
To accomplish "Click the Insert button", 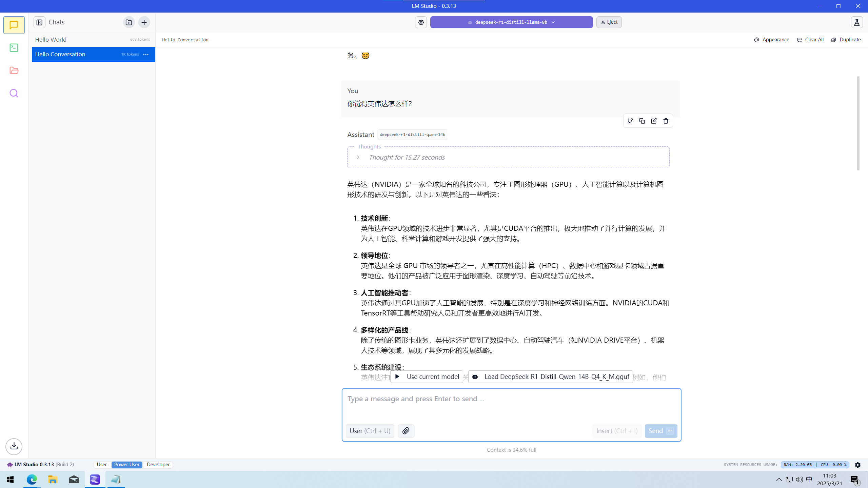I will [617, 431].
